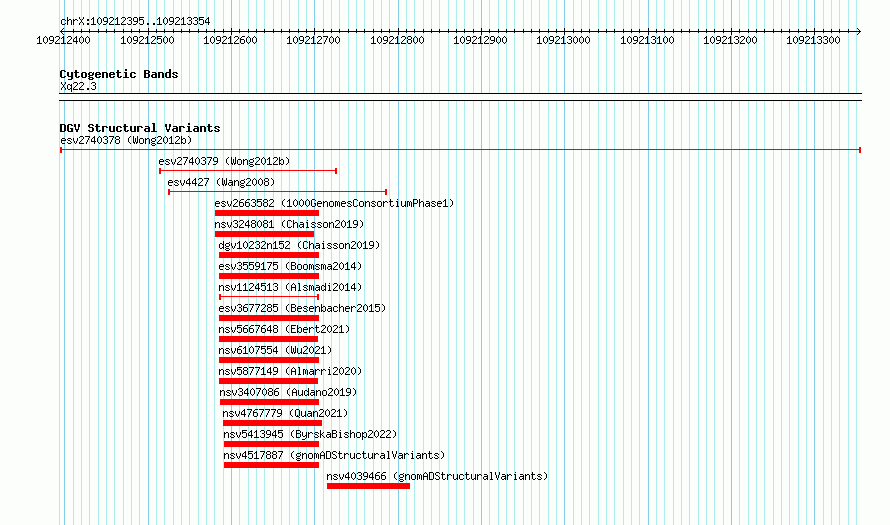Select the thin red span under esv4427
The height and width of the screenshot is (525, 890).
coord(278,192)
